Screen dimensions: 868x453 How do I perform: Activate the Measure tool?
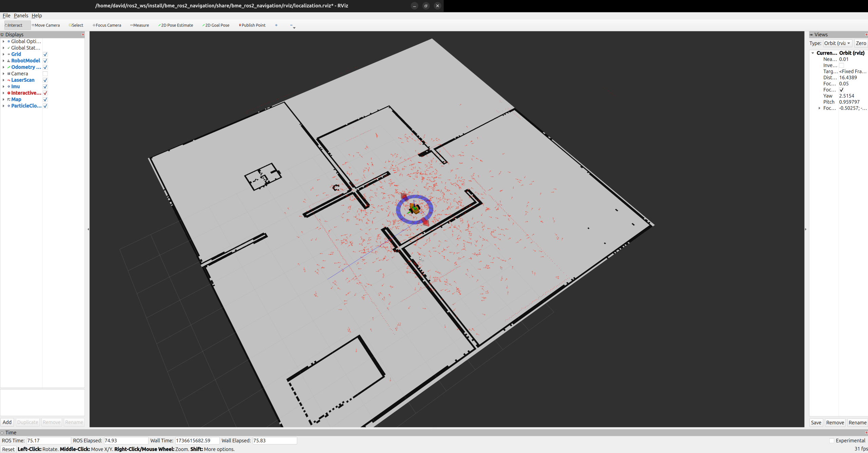coord(140,25)
